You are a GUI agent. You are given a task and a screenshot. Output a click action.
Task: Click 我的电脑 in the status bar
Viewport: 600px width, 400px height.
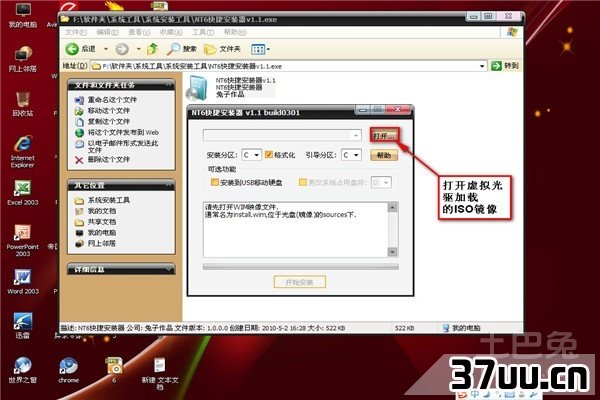tap(461, 328)
